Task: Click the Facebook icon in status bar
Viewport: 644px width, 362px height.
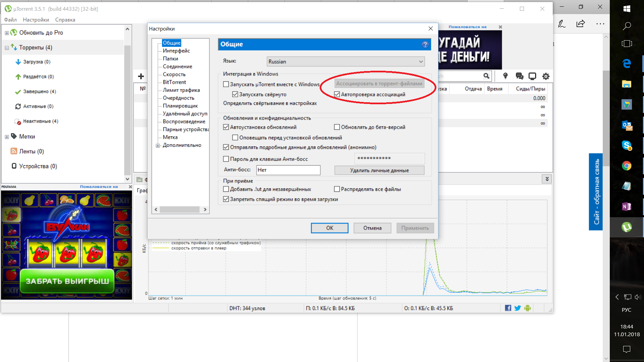Action: tap(508, 308)
